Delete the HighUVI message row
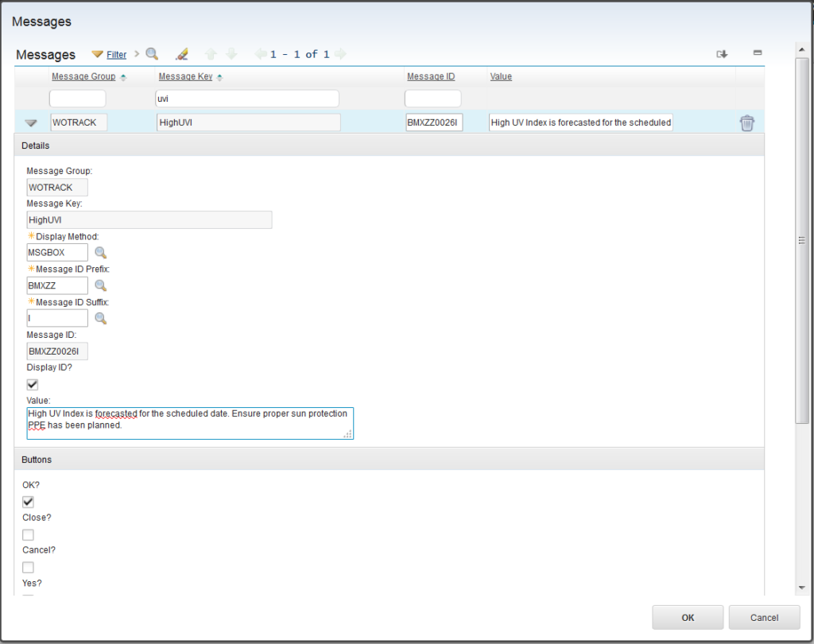Image resolution: width=814 pixels, height=644 pixels. click(x=747, y=123)
